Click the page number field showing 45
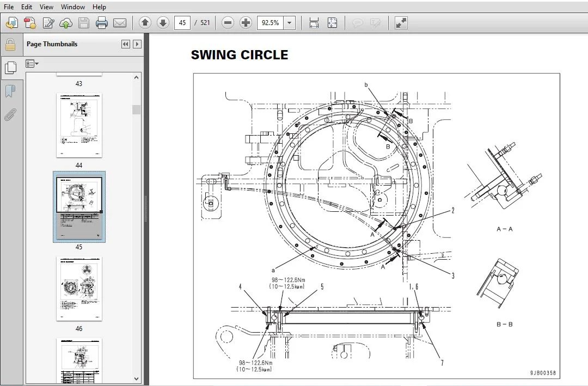 tap(182, 23)
